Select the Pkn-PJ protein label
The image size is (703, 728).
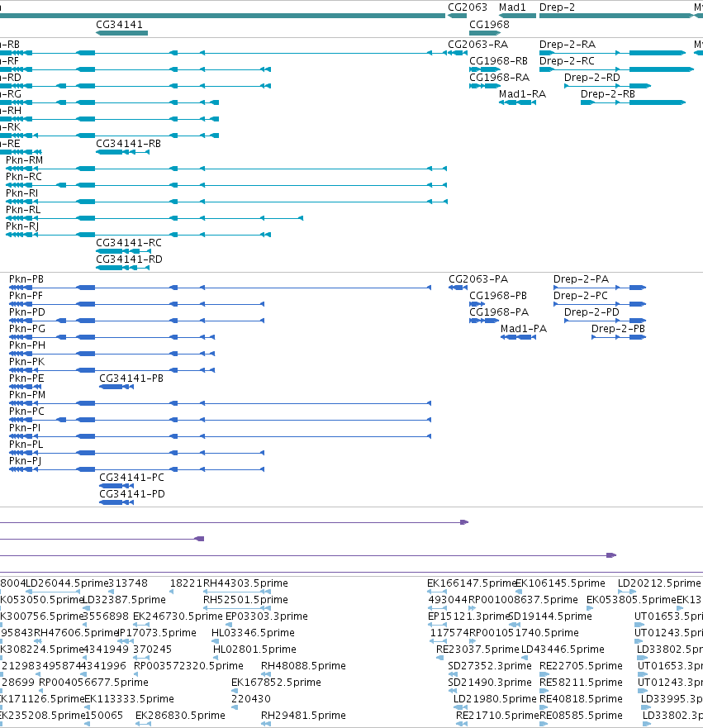(25, 461)
